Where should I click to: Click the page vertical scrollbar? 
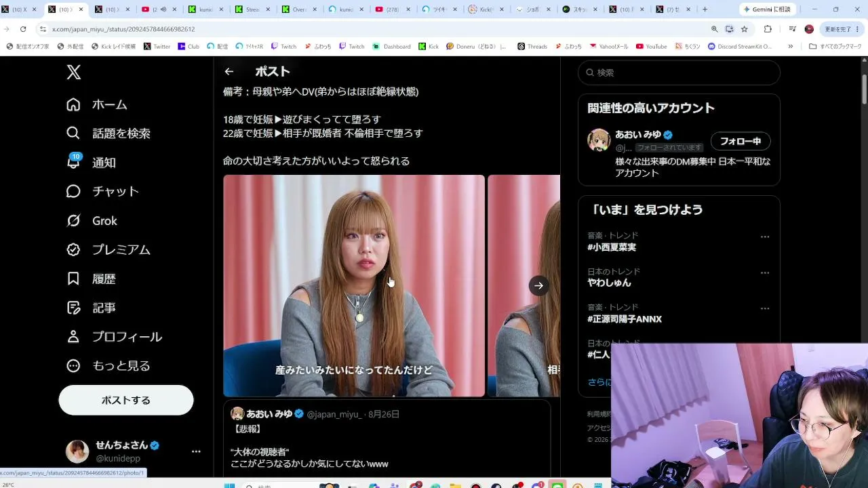click(864, 88)
